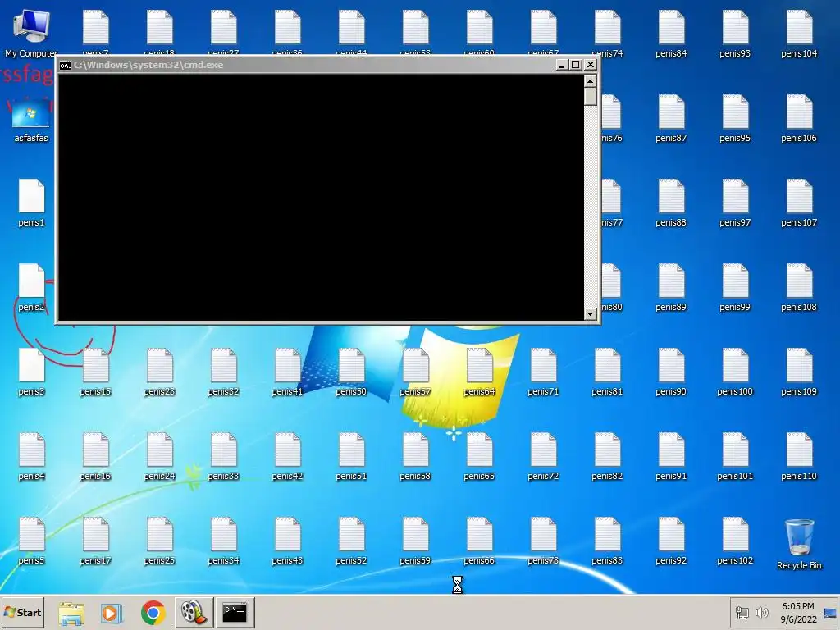The width and height of the screenshot is (840, 630).
Task: Click the show desktop icon beside the clock
Action: click(830, 612)
